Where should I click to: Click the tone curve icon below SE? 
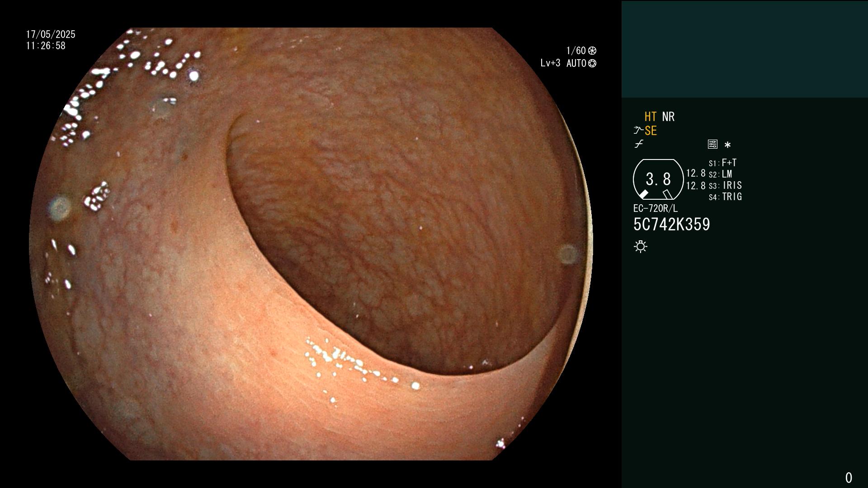(x=639, y=144)
